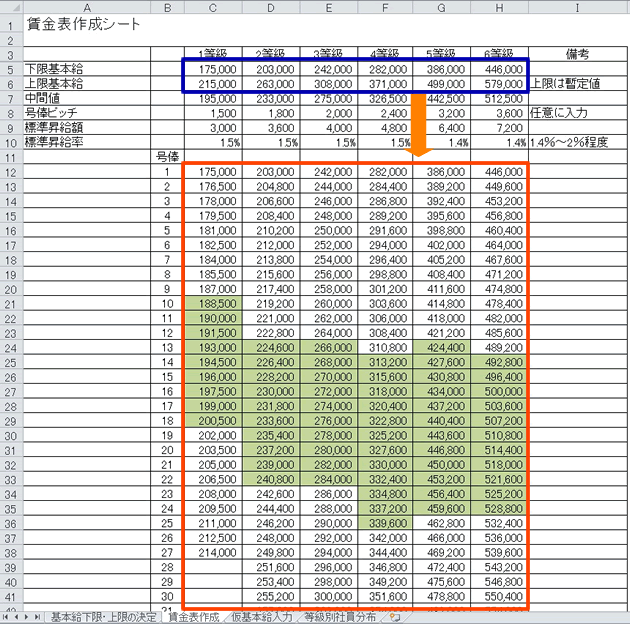Select column G header
Viewport: 630px width, 624px height.
tap(442, 7)
